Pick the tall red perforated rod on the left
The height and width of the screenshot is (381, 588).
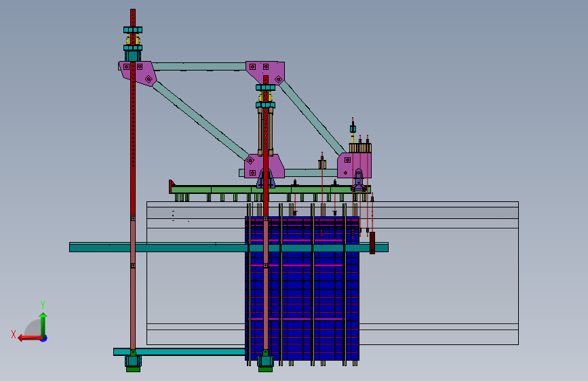(x=133, y=113)
